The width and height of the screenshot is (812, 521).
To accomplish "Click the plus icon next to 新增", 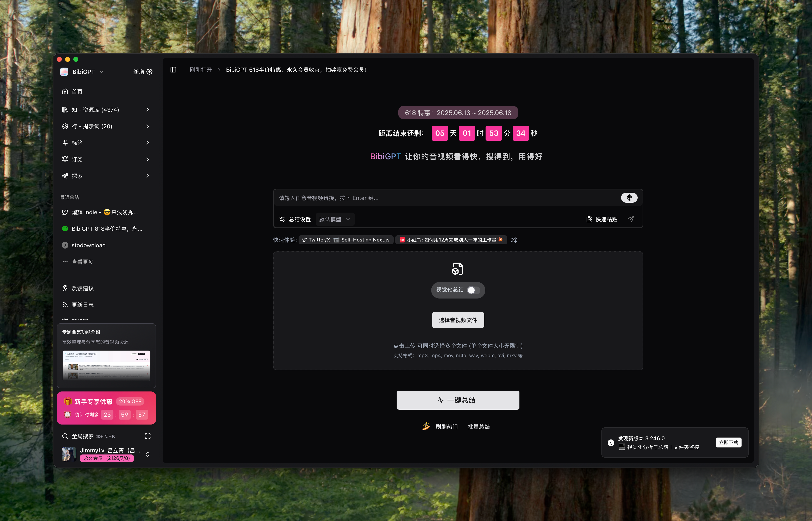I will click(150, 72).
